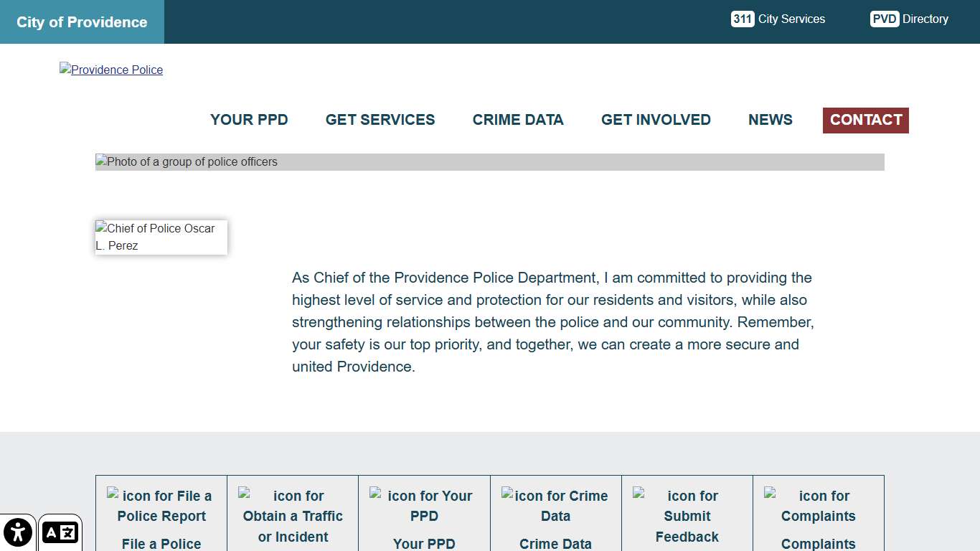
Task: Click the language translation icon
Action: tap(60, 532)
